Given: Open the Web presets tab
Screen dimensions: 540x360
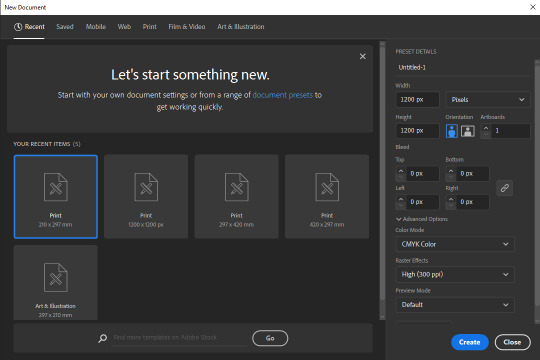Looking at the screenshot, I should coord(124,27).
